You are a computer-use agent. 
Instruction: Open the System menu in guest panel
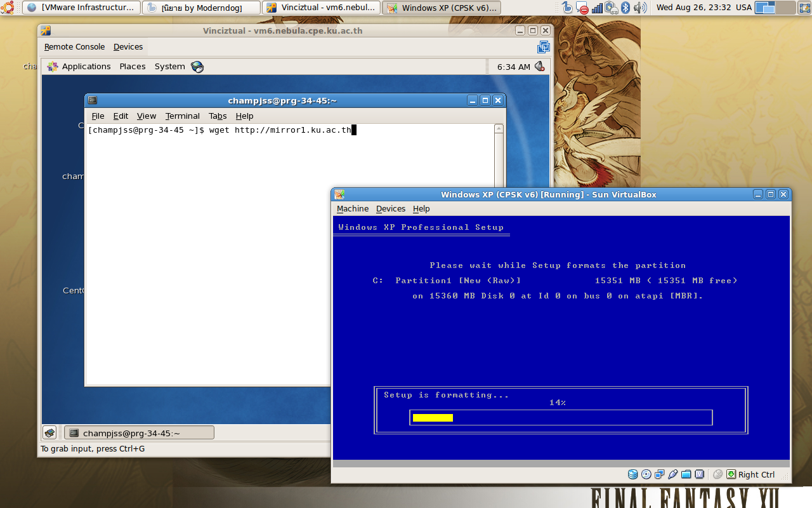[x=170, y=67]
